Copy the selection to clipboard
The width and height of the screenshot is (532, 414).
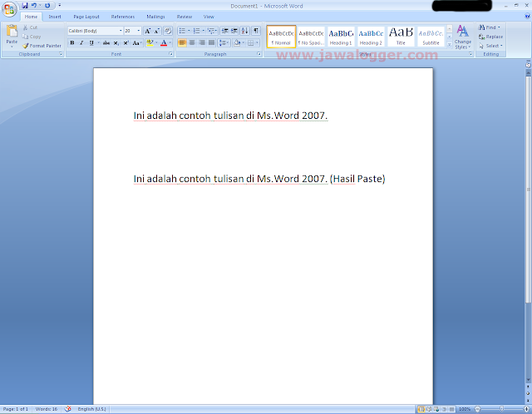pyautogui.click(x=32, y=37)
